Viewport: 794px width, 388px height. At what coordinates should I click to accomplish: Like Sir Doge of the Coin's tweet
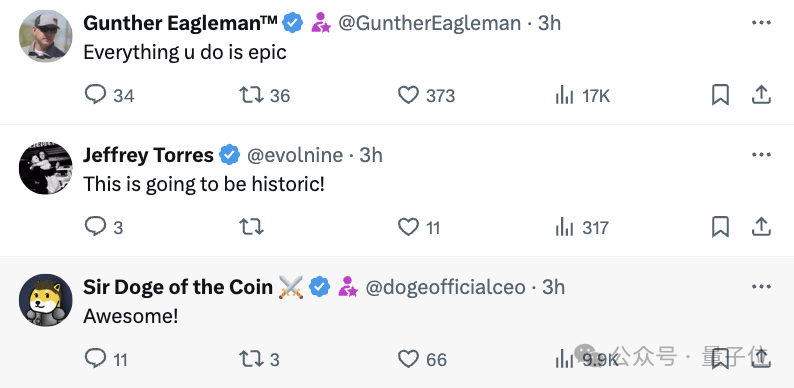point(408,359)
